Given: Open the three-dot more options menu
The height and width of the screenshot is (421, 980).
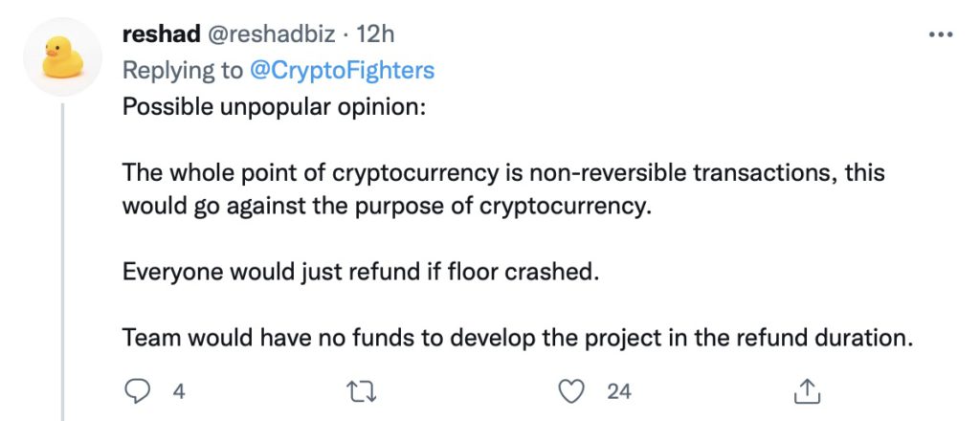Looking at the screenshot, I should [941, 35].
